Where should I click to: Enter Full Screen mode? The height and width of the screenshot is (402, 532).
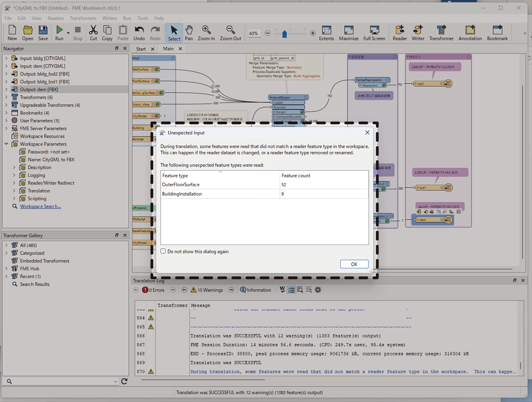click(x=374, y=33)
